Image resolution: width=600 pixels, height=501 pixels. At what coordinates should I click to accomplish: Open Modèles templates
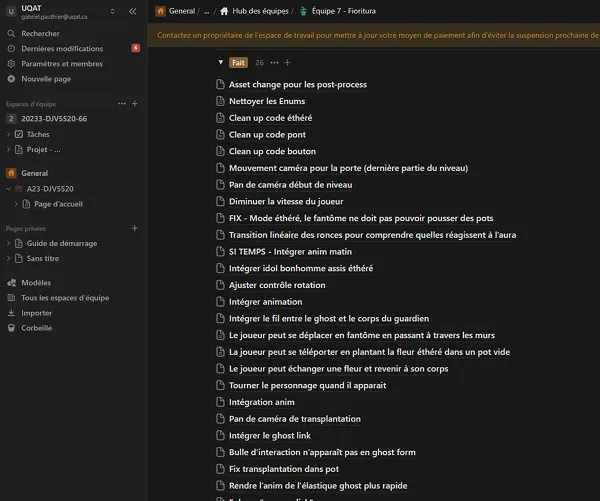point(37,283)
